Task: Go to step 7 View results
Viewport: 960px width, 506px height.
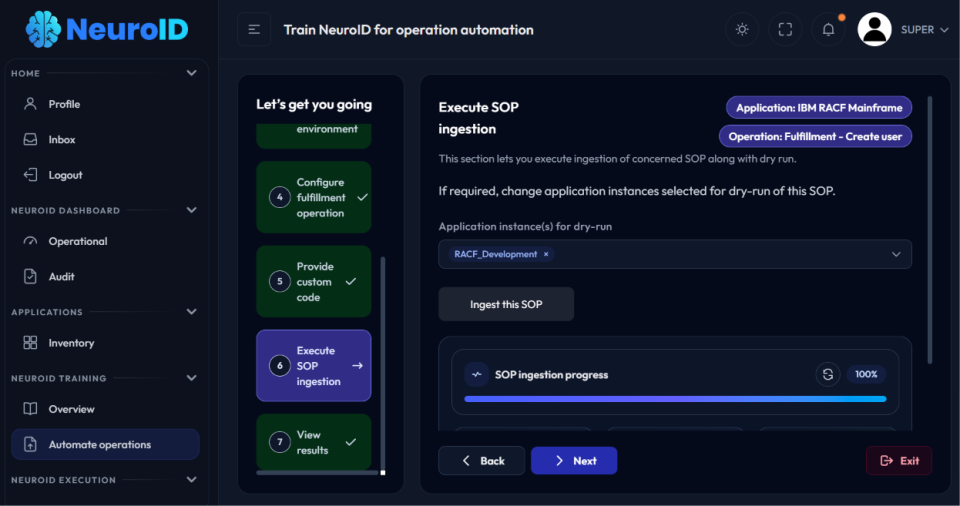Action: coord(313,442)
